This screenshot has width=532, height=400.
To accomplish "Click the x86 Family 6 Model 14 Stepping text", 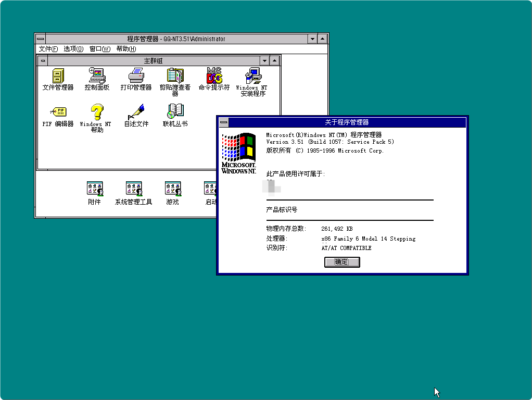I will (x=369, y=239).
